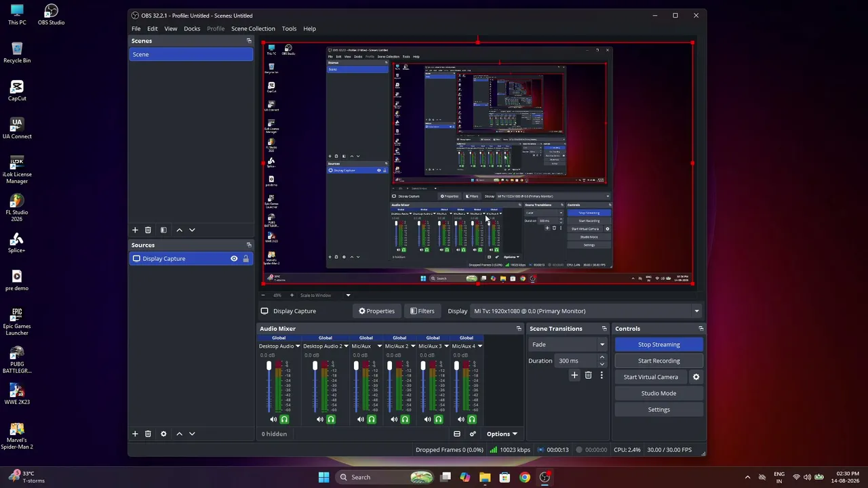Open OBS Studio from the taskbar
Image resolution: width=868 pixels, height=488 pixels.
point(545,477)
